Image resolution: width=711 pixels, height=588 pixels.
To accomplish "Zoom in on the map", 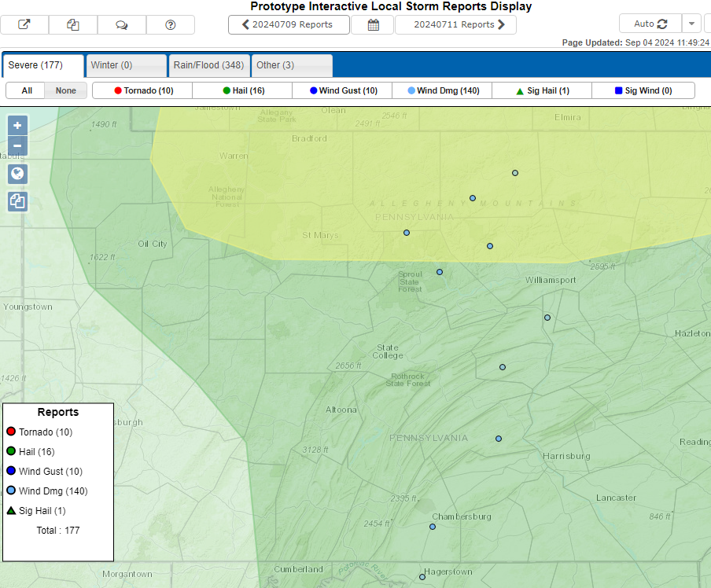I will [17, 125].
